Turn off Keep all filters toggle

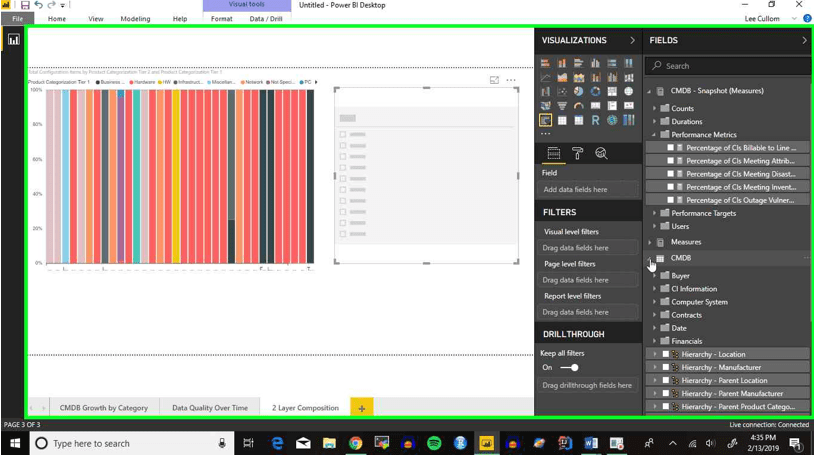click(x=569, y=368)
